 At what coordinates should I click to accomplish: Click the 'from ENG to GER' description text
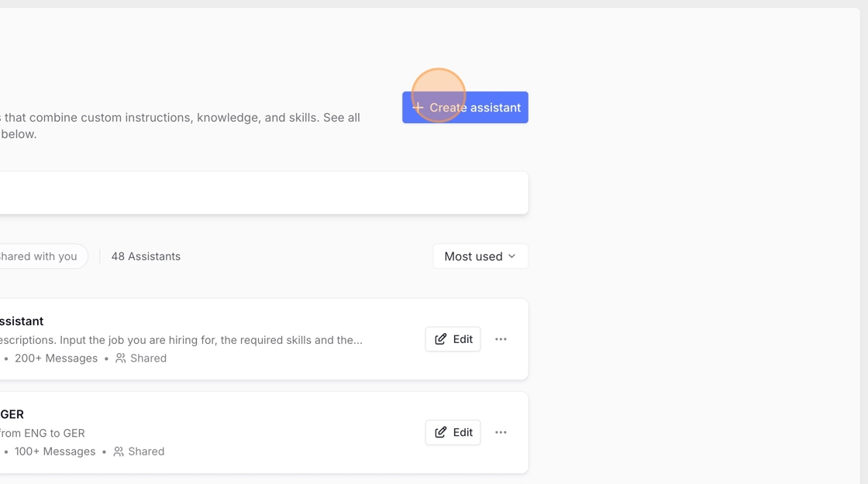pyautogui.click(x=43, y=433)
